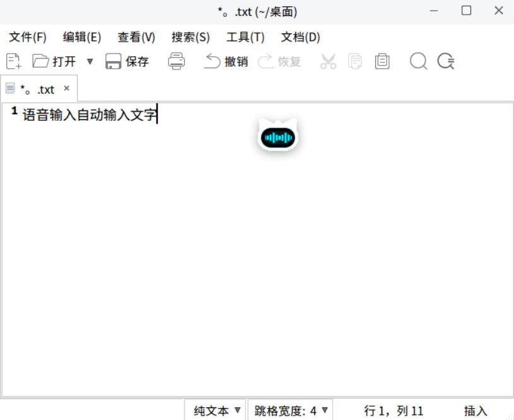Click the Paste clipboard icon
The width and height of the screenshot is (514, 420).
[382, 61]
